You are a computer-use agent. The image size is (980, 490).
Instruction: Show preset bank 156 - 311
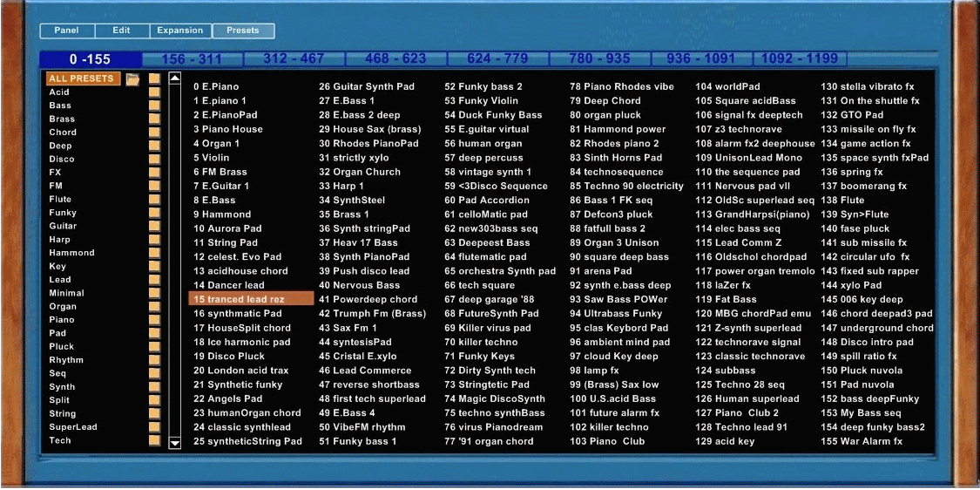click(x=192, y=59)
